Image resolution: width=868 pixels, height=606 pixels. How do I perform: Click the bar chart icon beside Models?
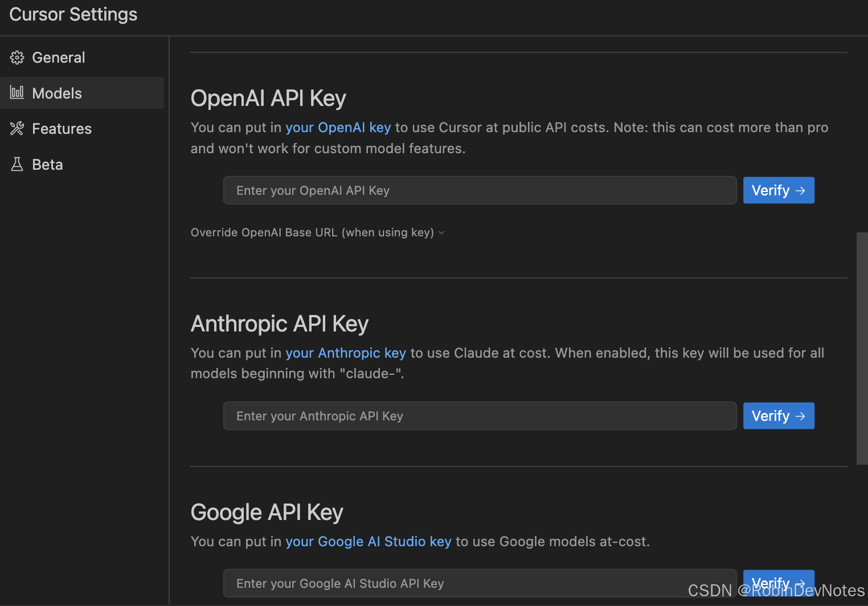pyautogui.click(x=17, y=92)
